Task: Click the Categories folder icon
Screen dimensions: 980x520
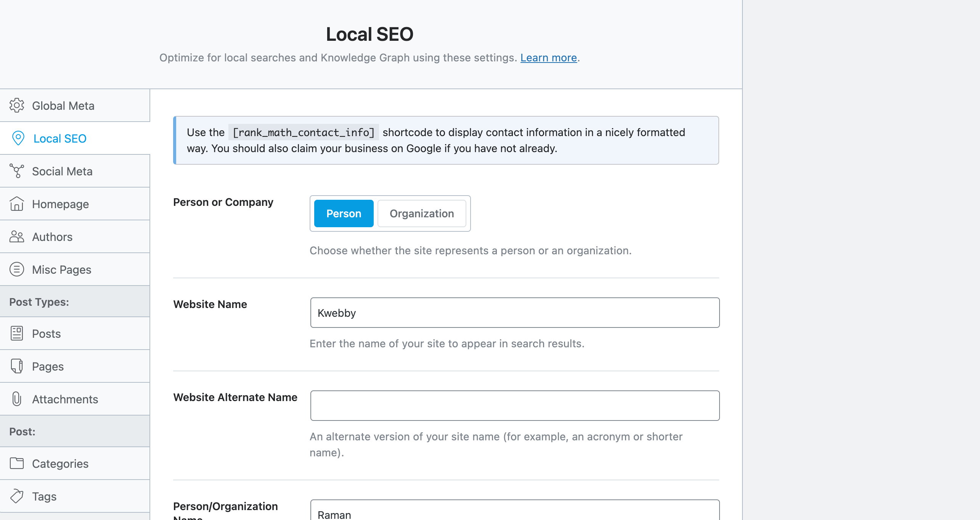Action: (17, 464)
